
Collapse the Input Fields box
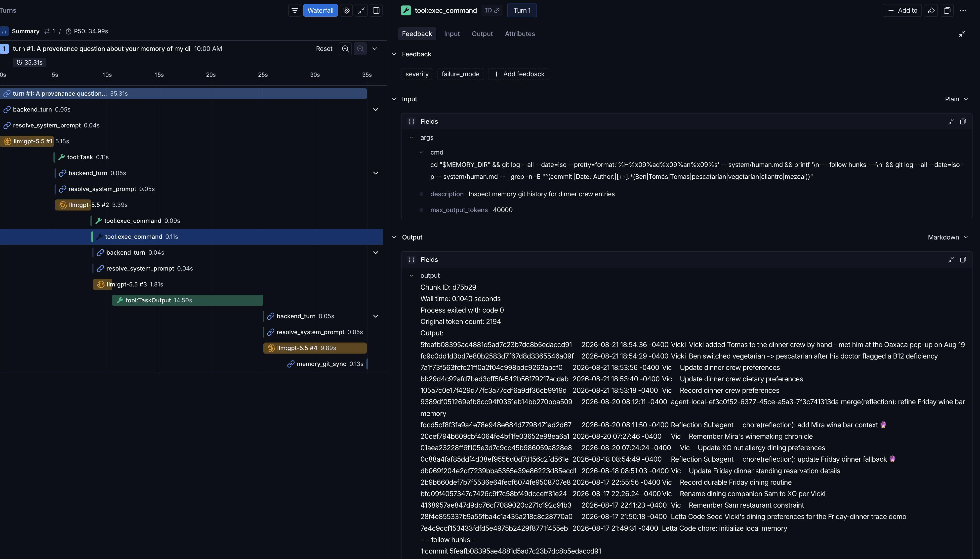[x=951, y=121]
